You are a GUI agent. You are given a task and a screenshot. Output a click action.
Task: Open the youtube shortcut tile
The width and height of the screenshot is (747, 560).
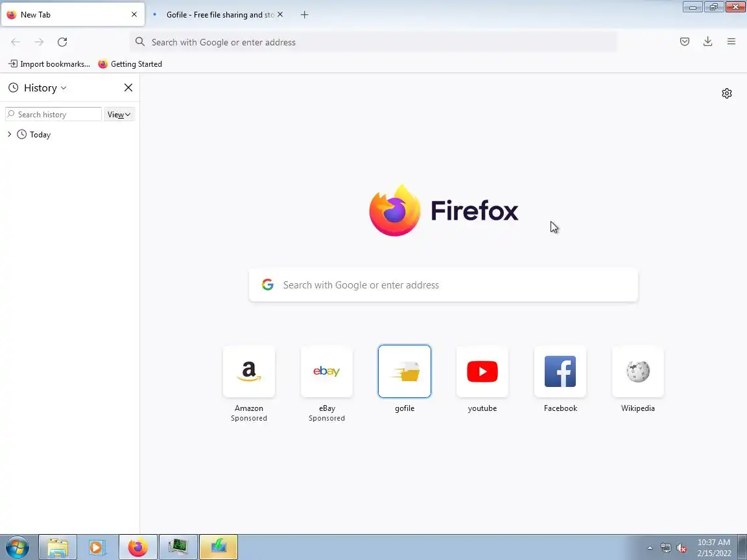point(482,371)
